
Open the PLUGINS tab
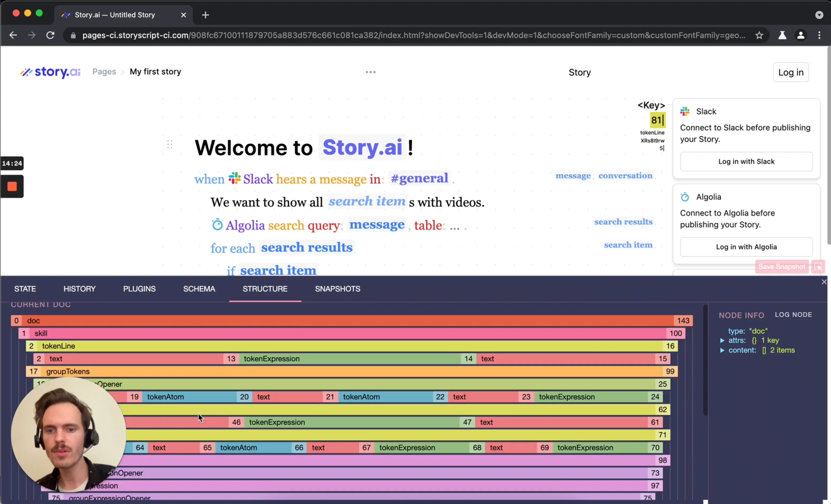coord(139,289)
